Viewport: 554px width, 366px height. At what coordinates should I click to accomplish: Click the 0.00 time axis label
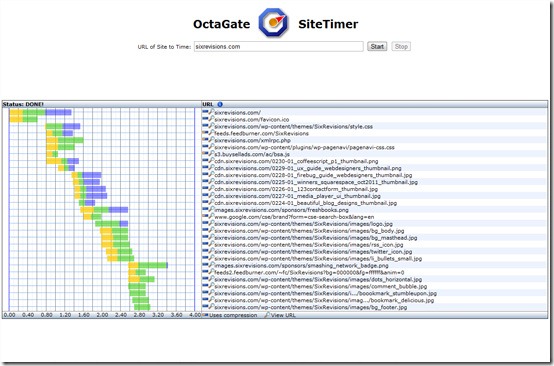coord(9,315)
